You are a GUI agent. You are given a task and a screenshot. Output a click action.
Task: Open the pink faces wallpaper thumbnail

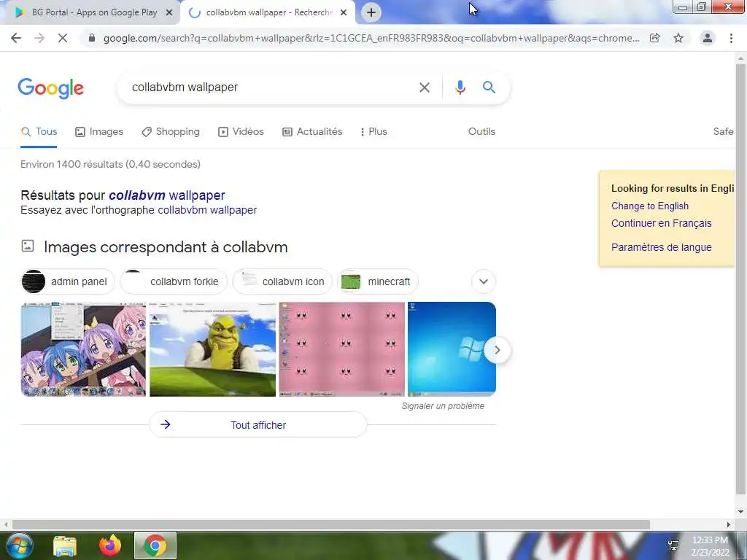point(341,349)
